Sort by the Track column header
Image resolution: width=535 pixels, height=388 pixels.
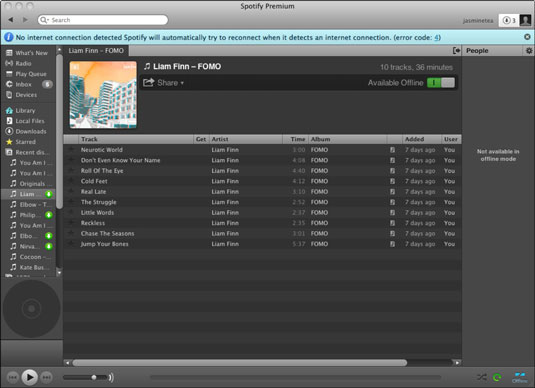136,139
